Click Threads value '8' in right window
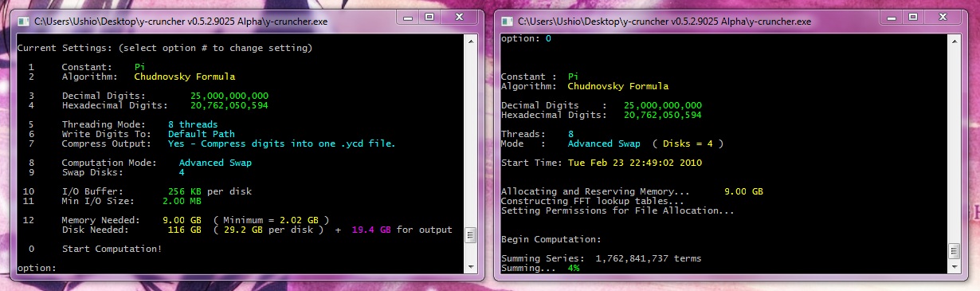This screenshot has width=980, height=291. pos(571,134)
